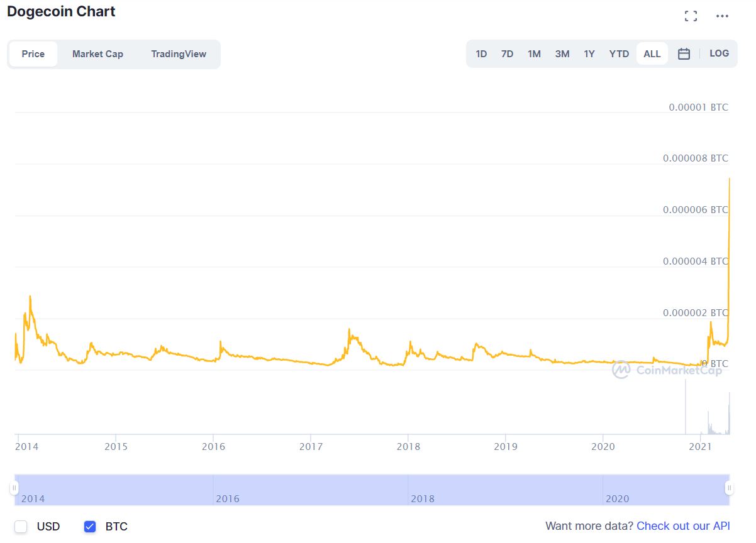This screenshot has height=543, width=756.
Task: Set time range to 7D
Action: pyautogui.click(x=507, y=54)
